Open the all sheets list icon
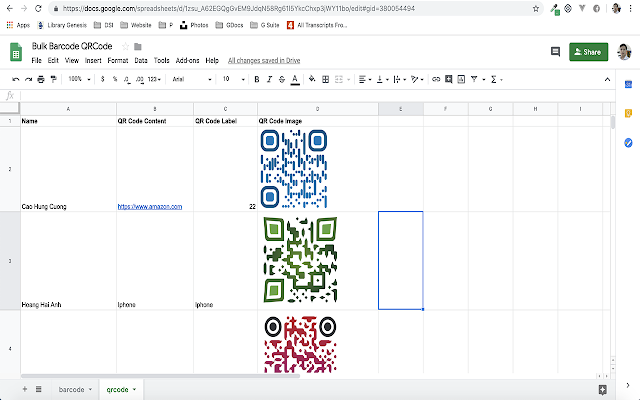This screenshot has height=400, width=640. [x=38, y=389]
